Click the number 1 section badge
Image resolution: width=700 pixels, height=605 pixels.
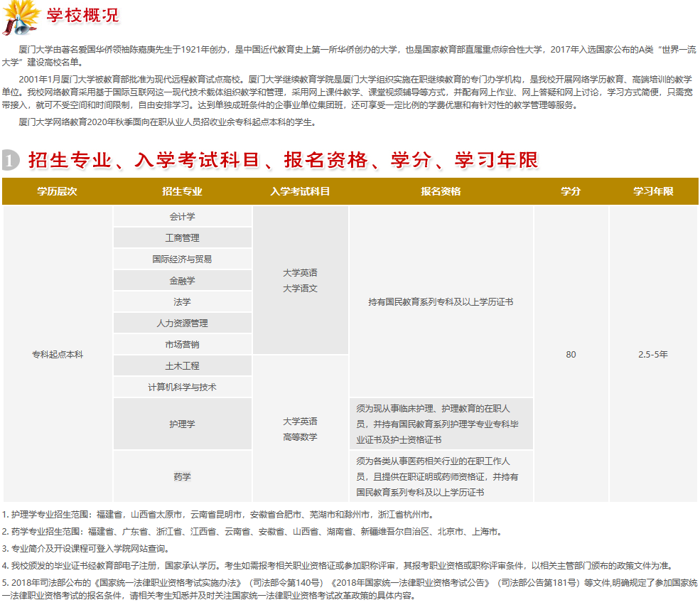pyautogui.click(x=11, y=160)
